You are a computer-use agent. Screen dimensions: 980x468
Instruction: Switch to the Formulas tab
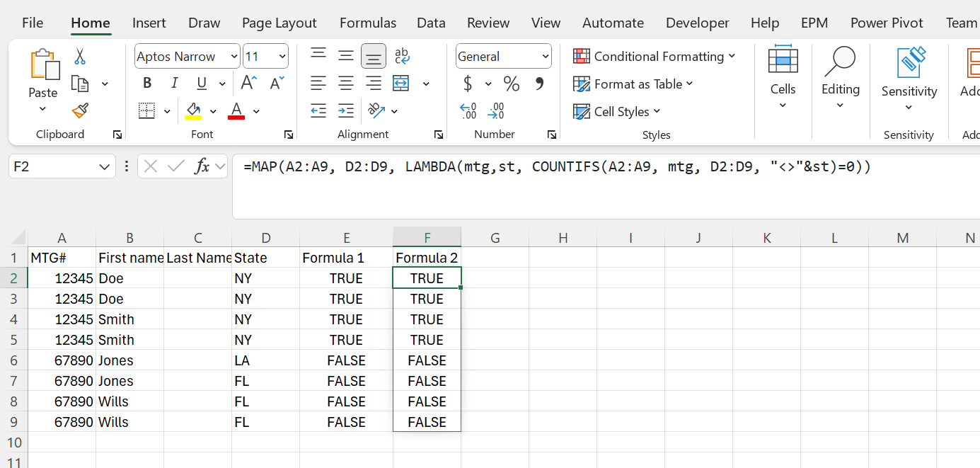[368, 23]
